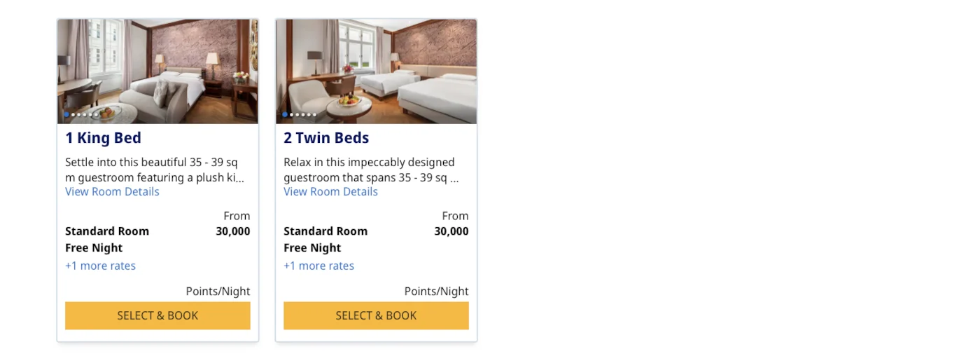Select last carousel dot on Twin Beds photo
The width and height of the screenshot is (980, 363).
(314, 115)
